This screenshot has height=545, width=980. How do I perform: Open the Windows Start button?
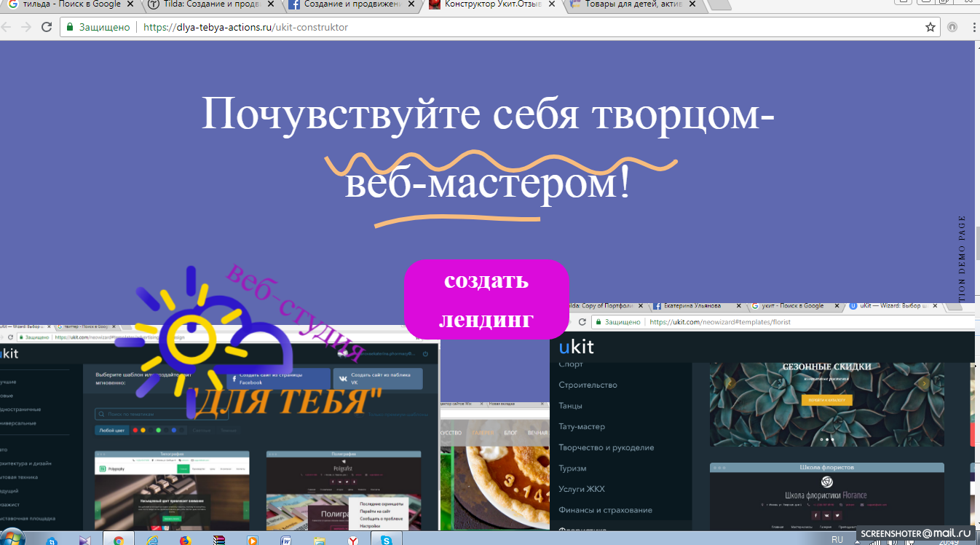coord(13,539)
